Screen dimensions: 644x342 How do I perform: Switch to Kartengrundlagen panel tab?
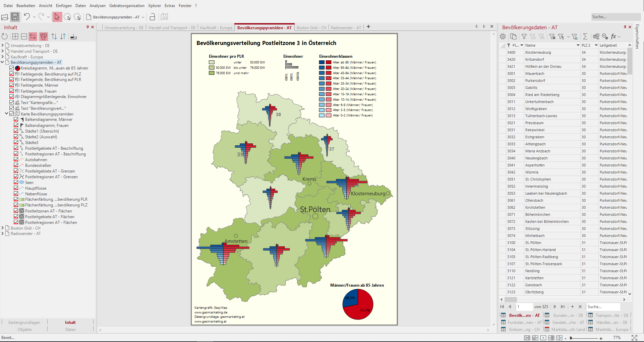click(24, 323)
